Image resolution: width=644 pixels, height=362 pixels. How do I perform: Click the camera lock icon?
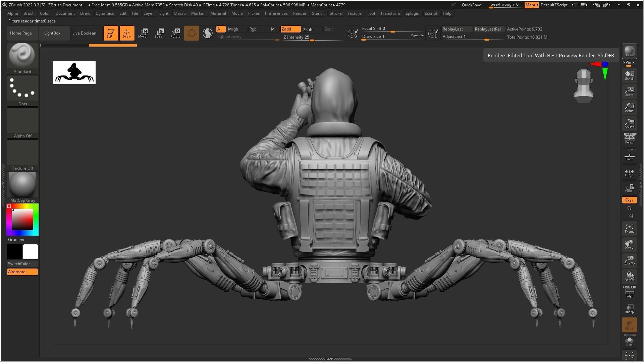click(x=629, y=188)
